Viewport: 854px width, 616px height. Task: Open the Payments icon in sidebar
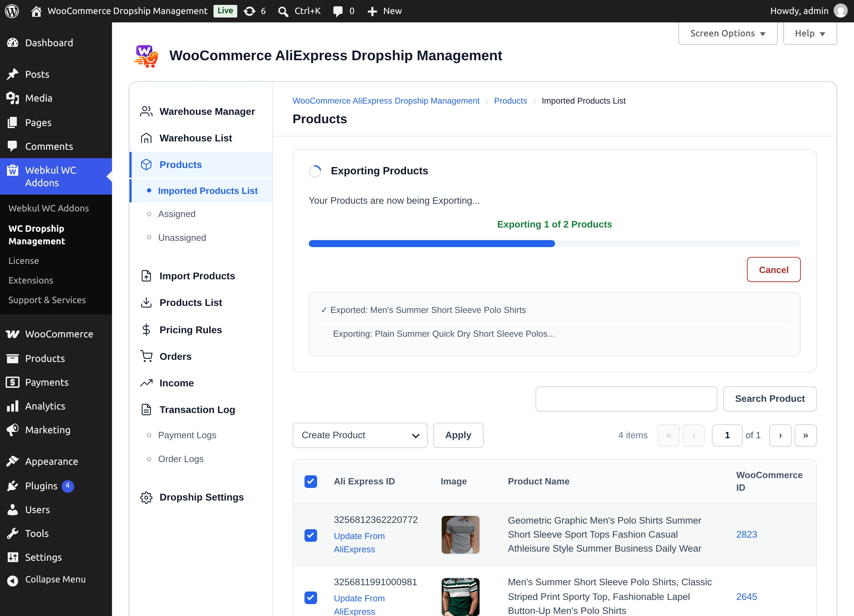tap(13, 382)
